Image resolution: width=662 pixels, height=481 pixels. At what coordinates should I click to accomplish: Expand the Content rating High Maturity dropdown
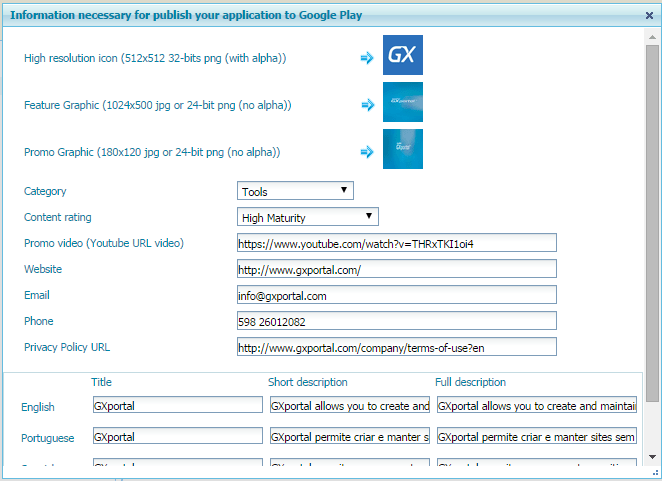308,217
